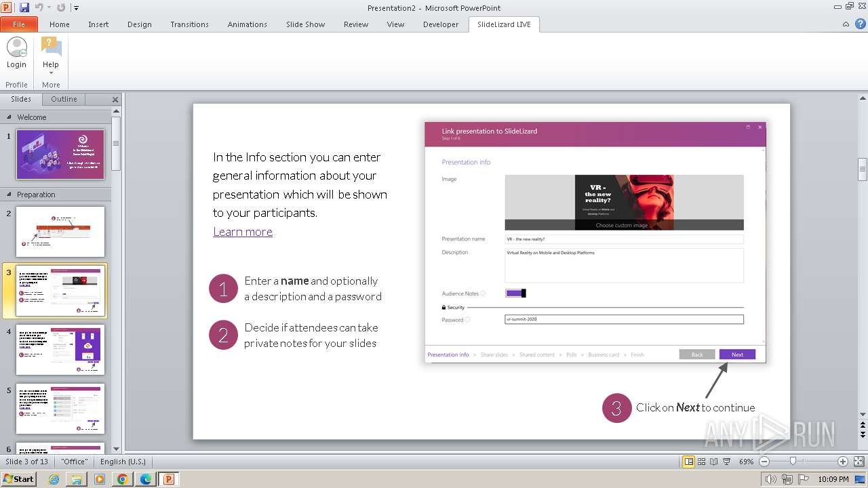This screenshot has width=868, height=488.
Task: Open the Design ribbon tab
Action: click(x=140, y=24)
